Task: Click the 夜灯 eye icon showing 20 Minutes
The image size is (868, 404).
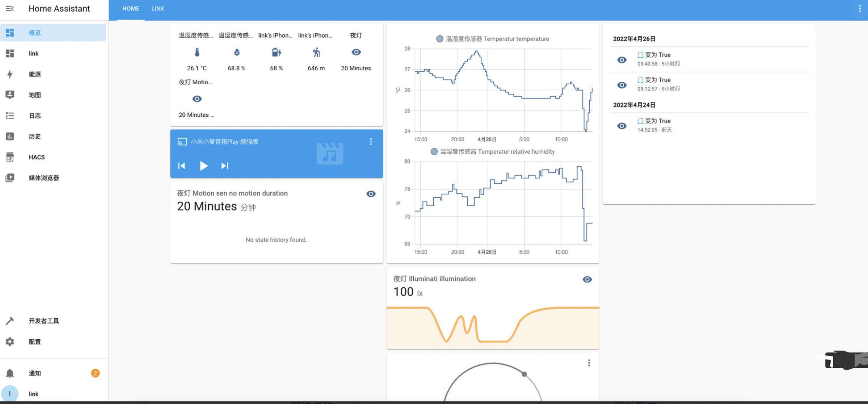Action: (356, 52)
